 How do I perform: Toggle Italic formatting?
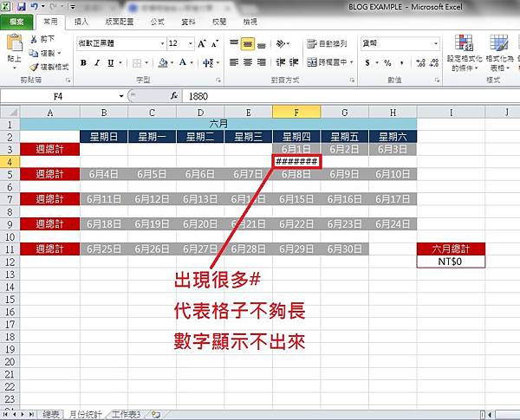97,62
